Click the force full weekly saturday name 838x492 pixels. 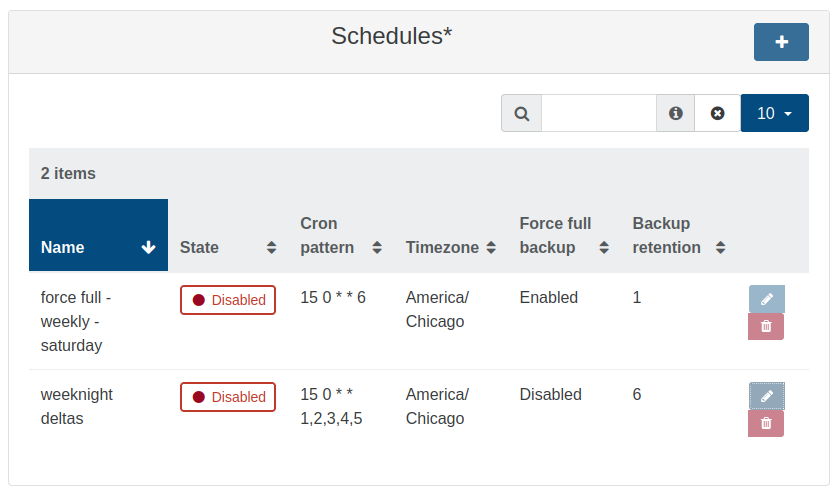coord(77,321)
